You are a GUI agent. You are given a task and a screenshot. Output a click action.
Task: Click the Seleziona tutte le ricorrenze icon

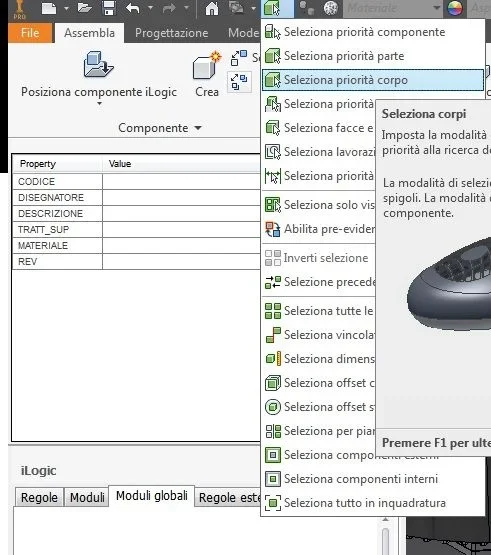[273, 311]
